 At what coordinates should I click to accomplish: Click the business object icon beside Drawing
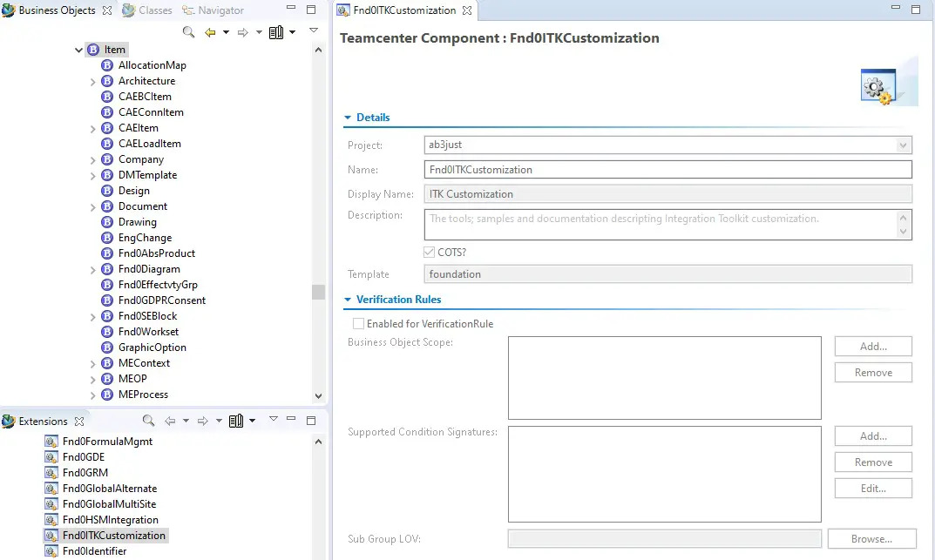pyautogui.click(x=107, y=221)
